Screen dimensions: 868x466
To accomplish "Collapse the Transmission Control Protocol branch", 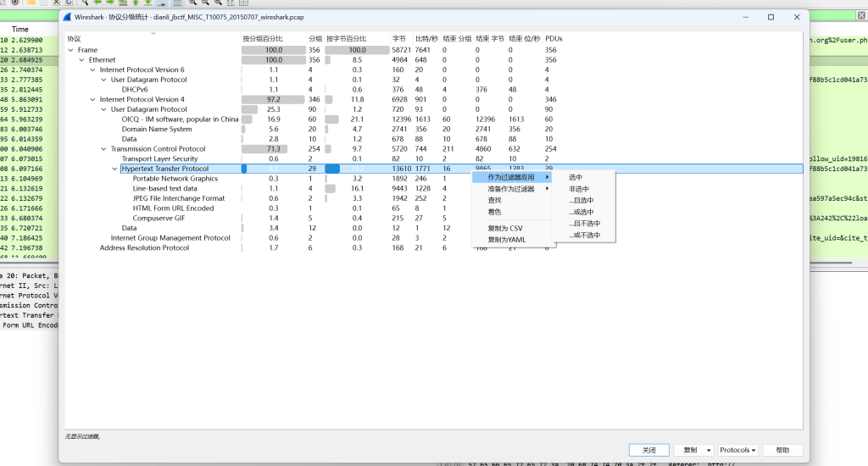I will (x=103, y=149).
